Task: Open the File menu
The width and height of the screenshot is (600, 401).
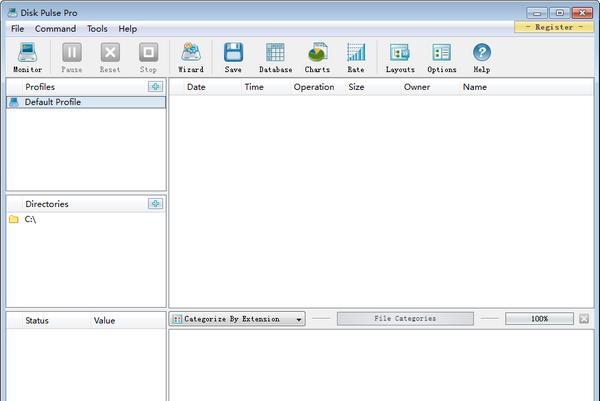Action: coord(17,29)
